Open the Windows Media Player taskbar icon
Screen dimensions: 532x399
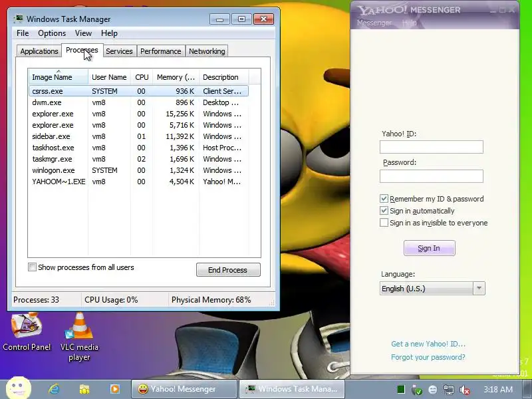(114, 389)
